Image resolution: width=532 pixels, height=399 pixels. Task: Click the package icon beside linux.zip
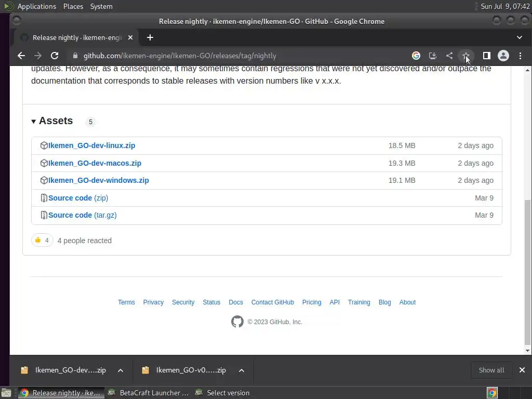(44, 145)
